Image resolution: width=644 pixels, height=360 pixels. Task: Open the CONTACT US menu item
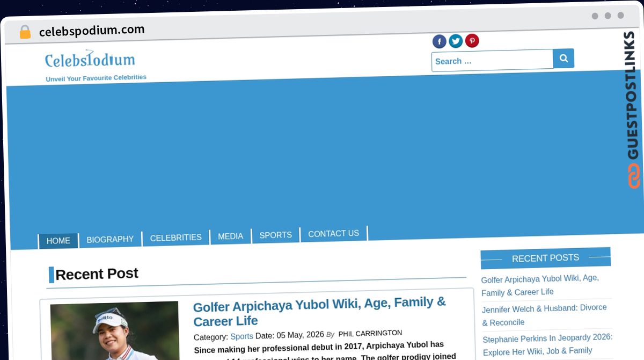pyautogui.click(x=333, y=234)
